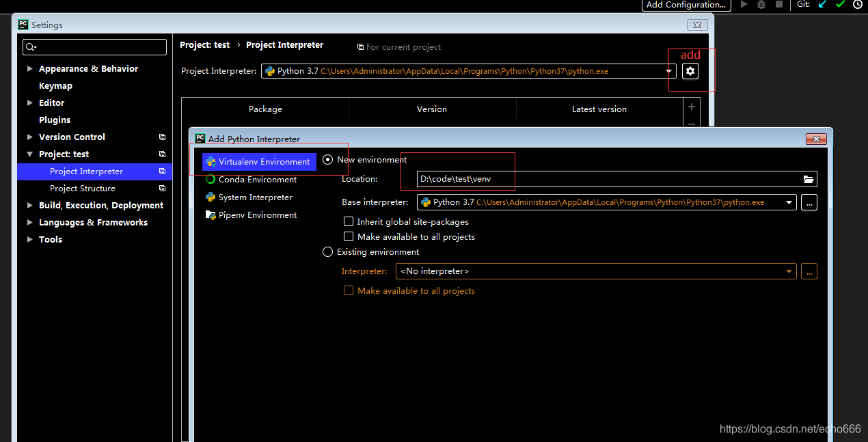
Task: Open Keymap settings page
Action: (55, 85)
